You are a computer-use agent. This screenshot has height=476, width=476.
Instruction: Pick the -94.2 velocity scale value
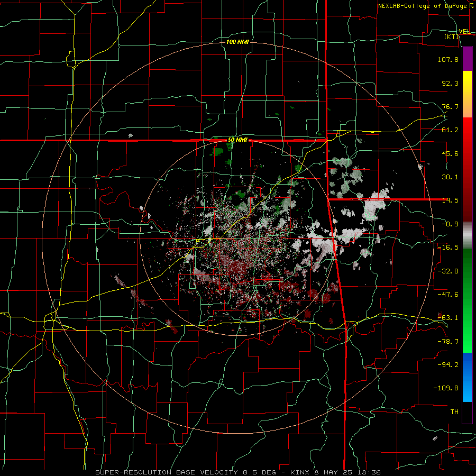coord(448,365)
